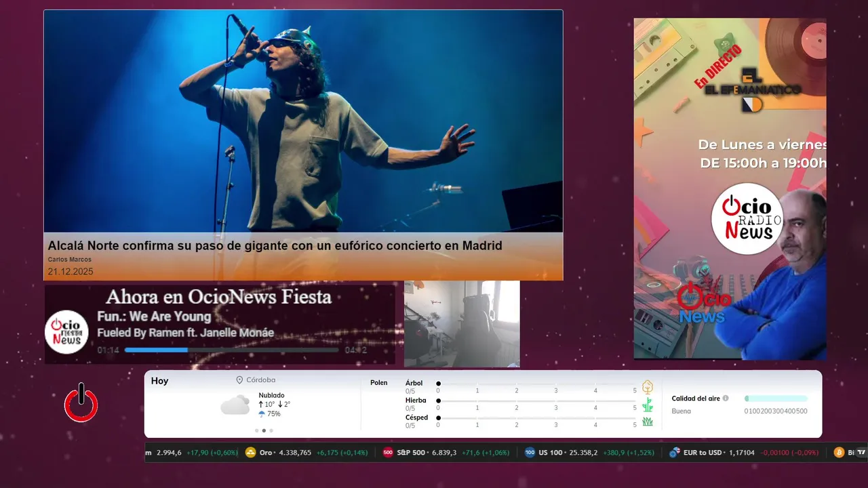Click 'De Lunes a viernes' schedule text

tap(762, 144)
